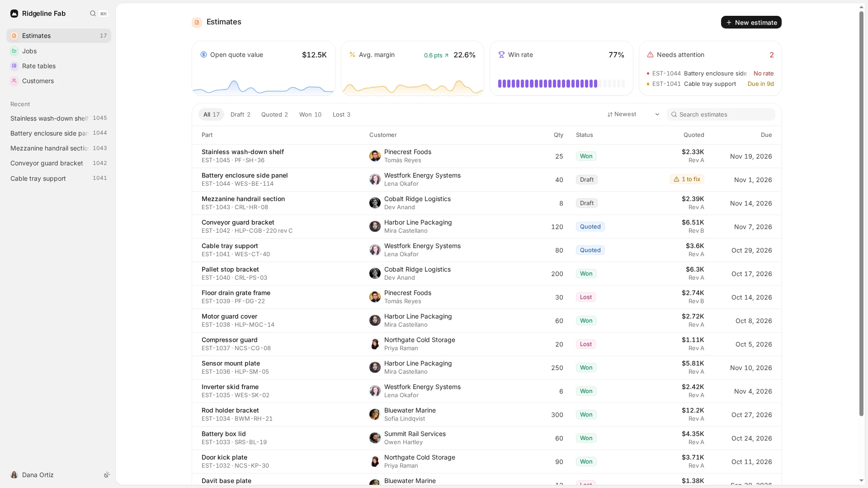Open EST-1041 Cable tray support attention item
Screen dimensions: 868x488
(x=710, y=84)
